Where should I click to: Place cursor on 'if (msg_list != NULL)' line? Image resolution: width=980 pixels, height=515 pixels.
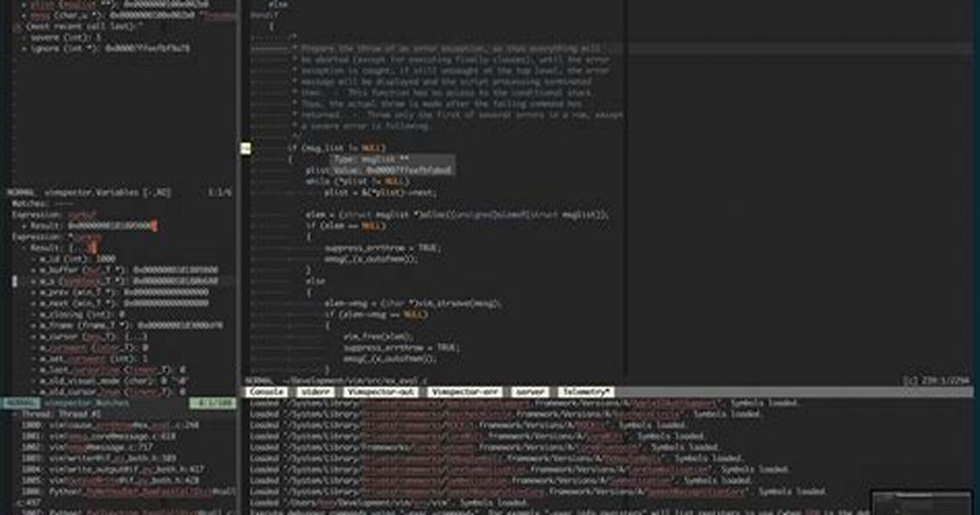point(337,148)
